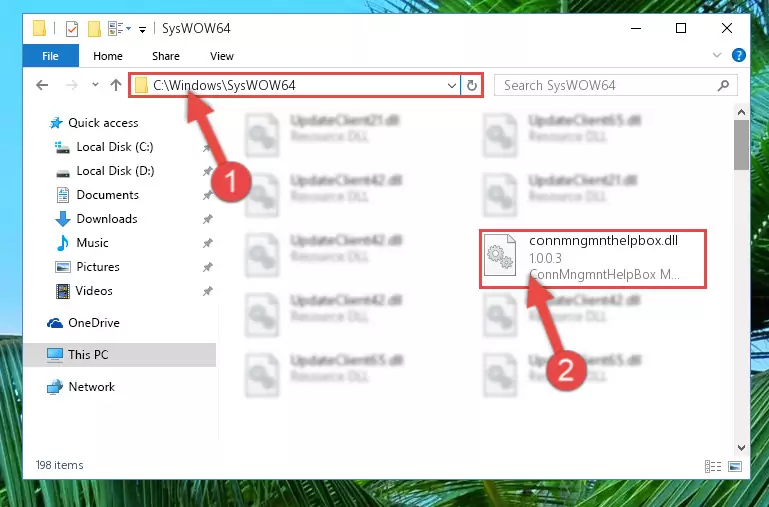Switch to Details view in status bar
Image resolution: width=769 pixels, height=507 pixels.
tap(713, 466)
